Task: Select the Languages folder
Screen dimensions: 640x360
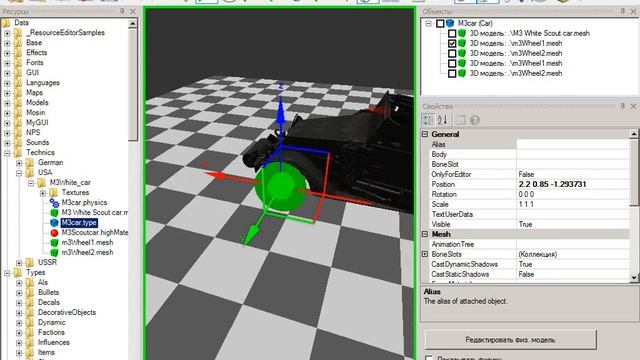Action: pyautogui.click(x=43, y=82)
